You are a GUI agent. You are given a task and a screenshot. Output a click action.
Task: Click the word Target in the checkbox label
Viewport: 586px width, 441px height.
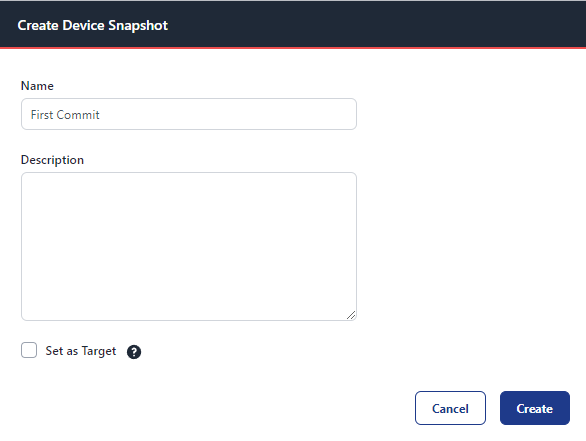point(99,351)
